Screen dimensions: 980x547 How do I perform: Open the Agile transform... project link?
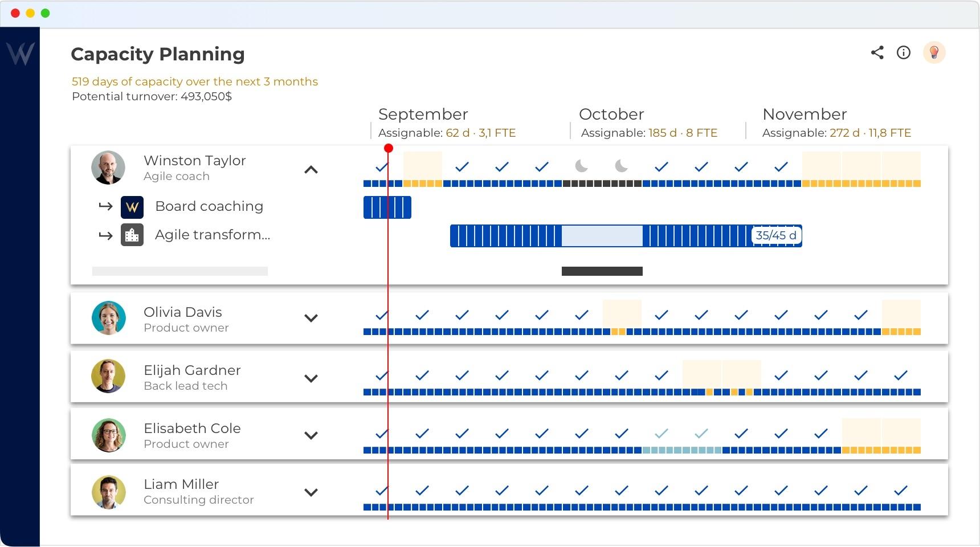(x=212, y=235)
